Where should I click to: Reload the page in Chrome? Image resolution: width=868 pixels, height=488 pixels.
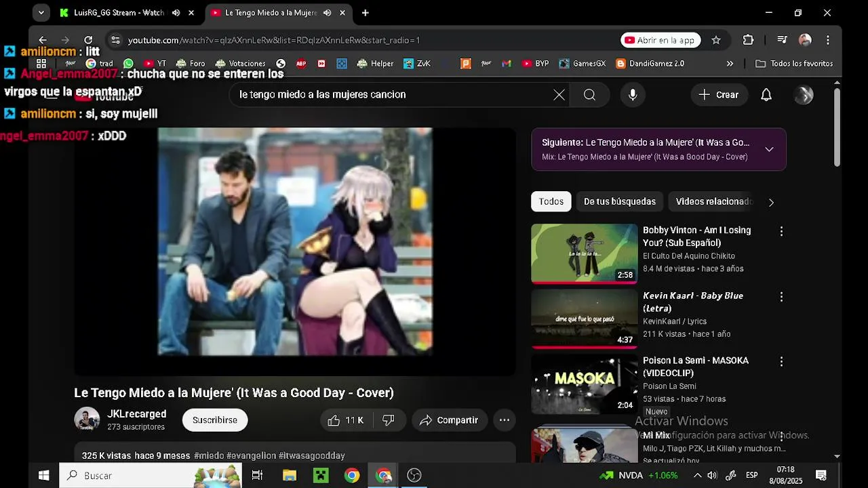coord(88,40)
